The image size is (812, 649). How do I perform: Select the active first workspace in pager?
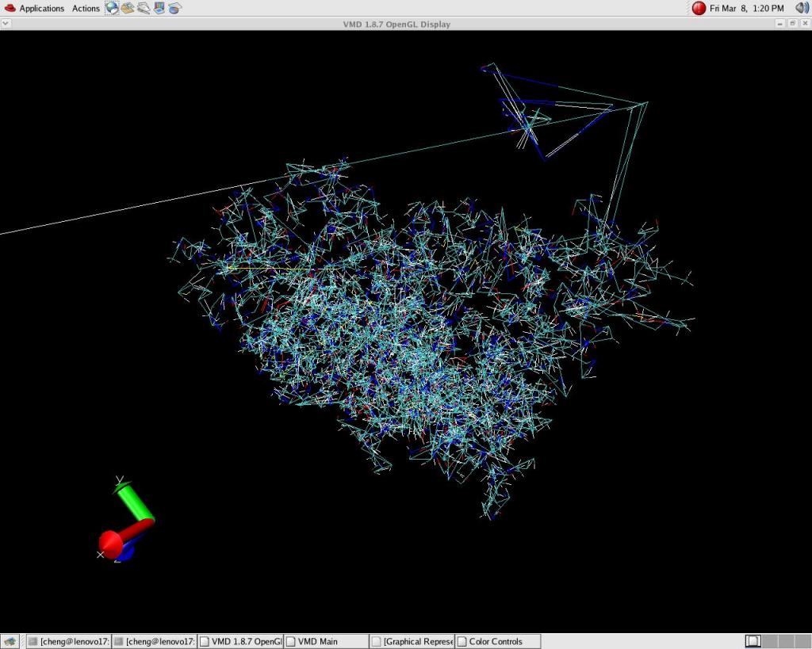point(753,642)
